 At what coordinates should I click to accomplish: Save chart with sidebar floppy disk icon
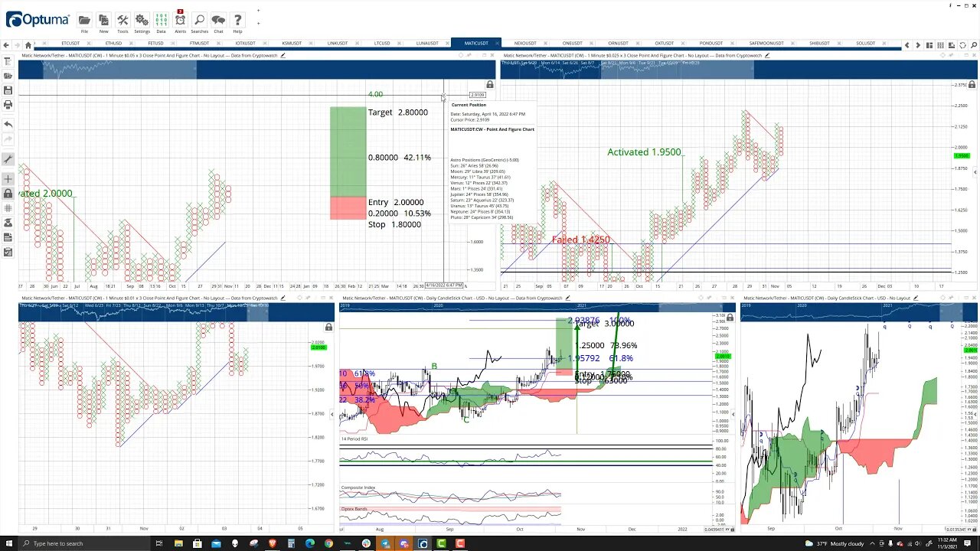(x=8, y=90)
